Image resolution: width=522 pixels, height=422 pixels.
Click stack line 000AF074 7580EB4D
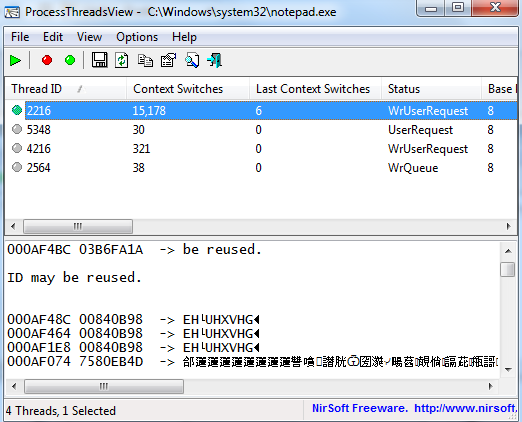click(253, 361)
